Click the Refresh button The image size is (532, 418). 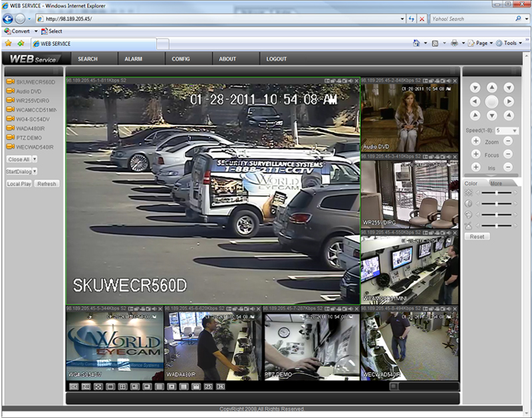coord(47,183)
